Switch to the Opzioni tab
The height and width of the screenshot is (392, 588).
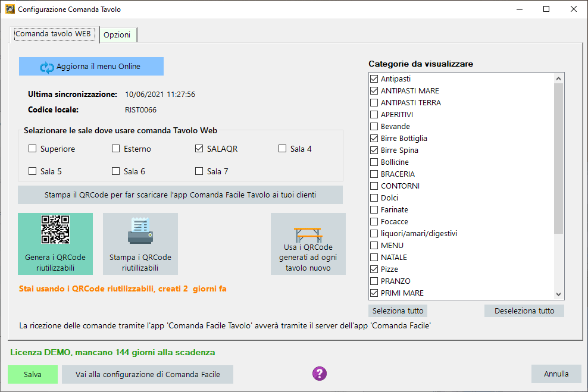click(117, 35)
